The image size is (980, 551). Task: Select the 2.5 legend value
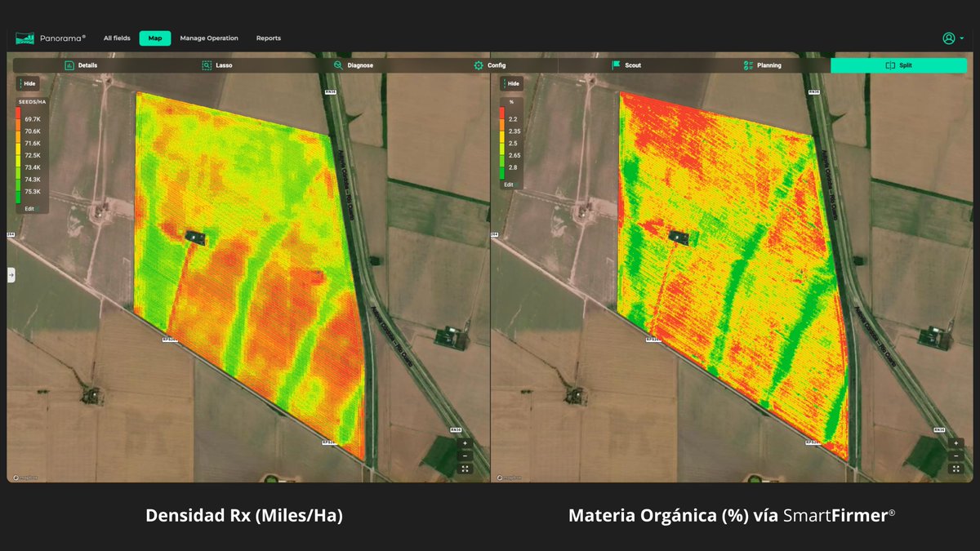[x=514, y=143]
